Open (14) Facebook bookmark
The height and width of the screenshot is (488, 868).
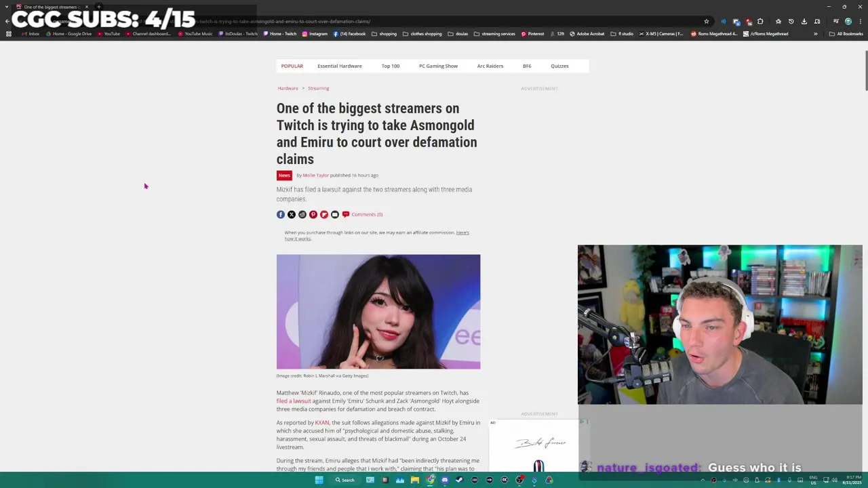[x=349, y=34]
